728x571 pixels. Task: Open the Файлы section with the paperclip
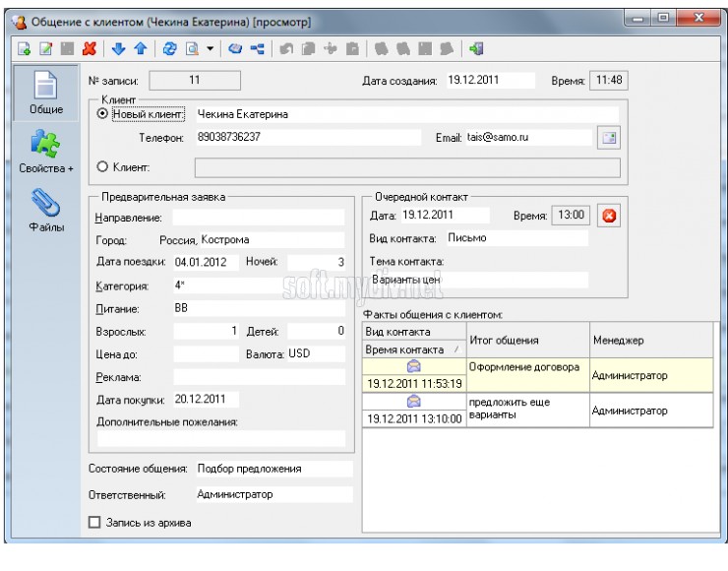46,211
